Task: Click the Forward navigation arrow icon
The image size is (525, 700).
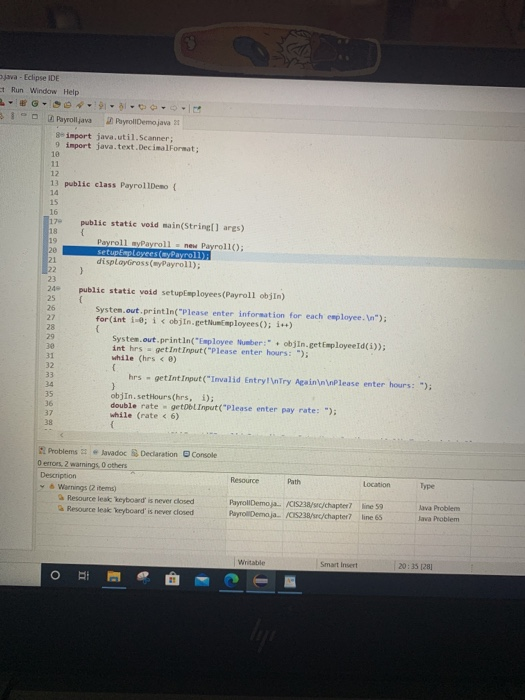Action: (174, 108)
